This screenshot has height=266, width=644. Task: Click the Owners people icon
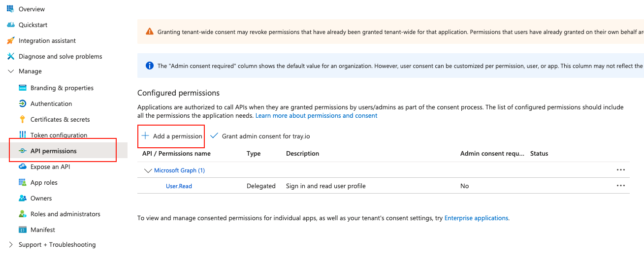tap(22, 198)
